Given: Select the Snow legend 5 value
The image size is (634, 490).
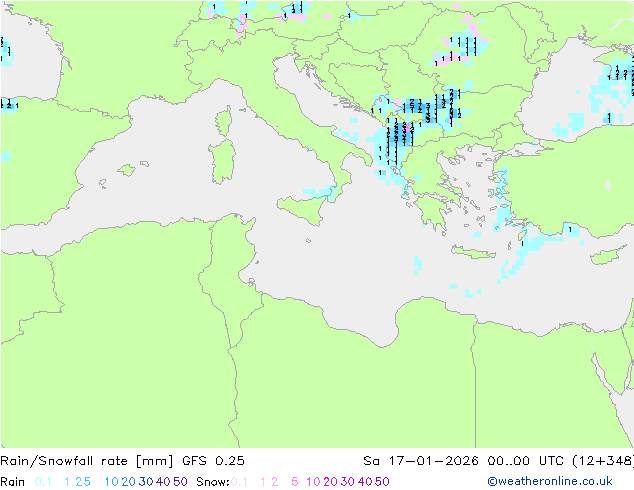Looking at the screenshot, I should coord(295,482).
